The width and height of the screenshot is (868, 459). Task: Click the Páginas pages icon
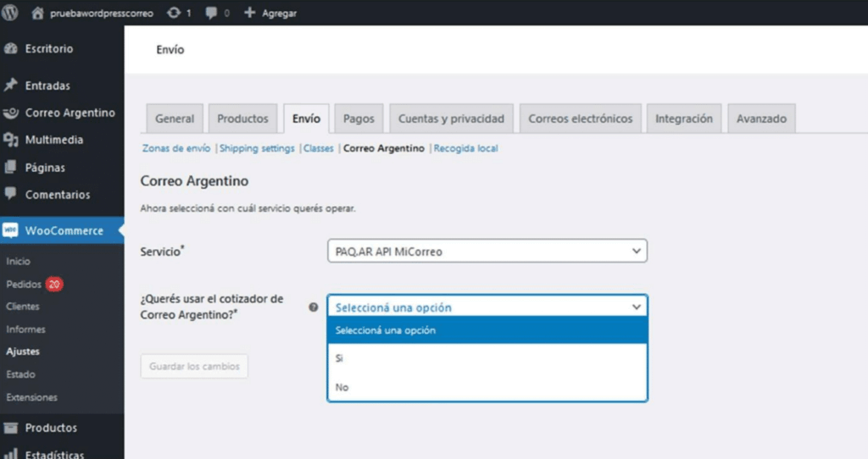point(10,167)
